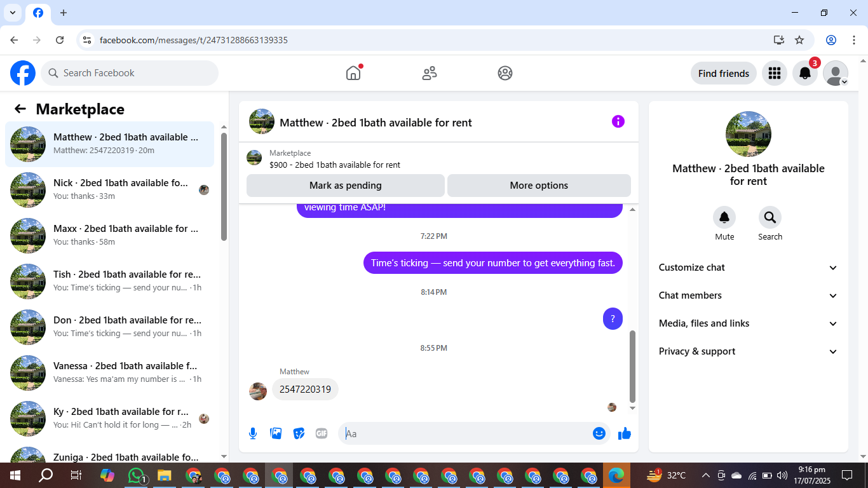Image resolution: width=868 pixels, height=488 pixels.
Task: Click the large listing photo in the details panel
Action: [x=749, y=134]
